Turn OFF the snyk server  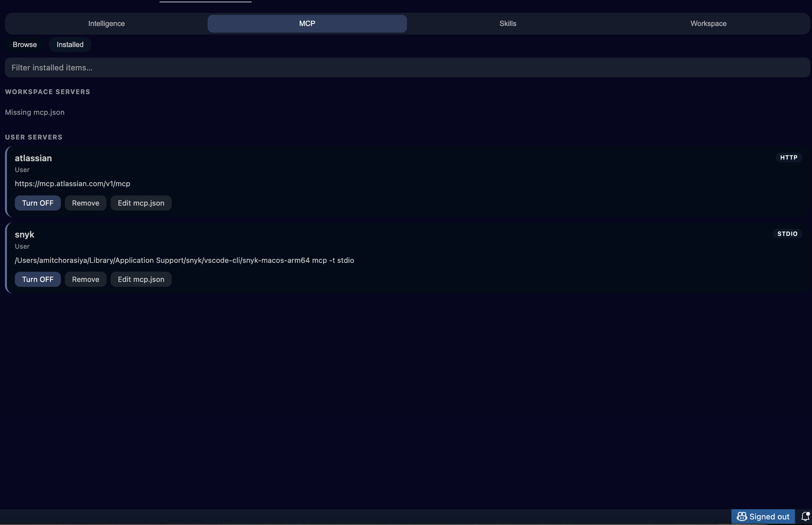(x=38, y=279)
